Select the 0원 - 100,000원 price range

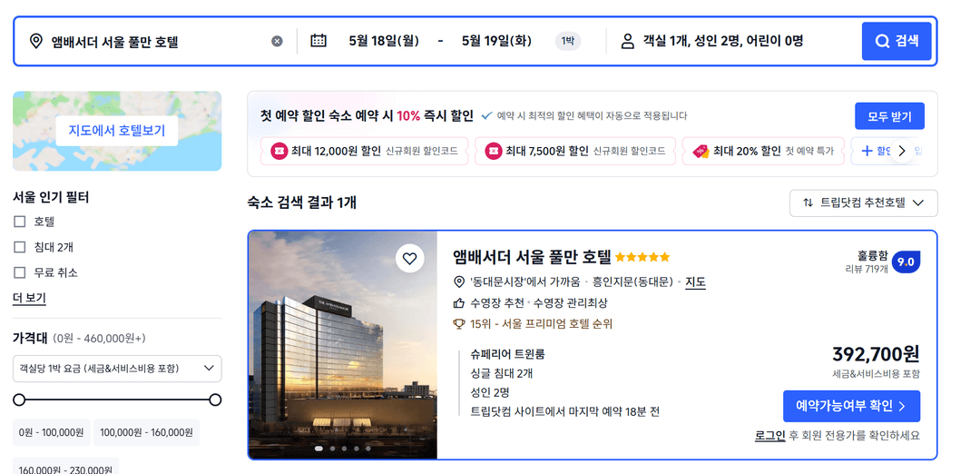point(51,432)
